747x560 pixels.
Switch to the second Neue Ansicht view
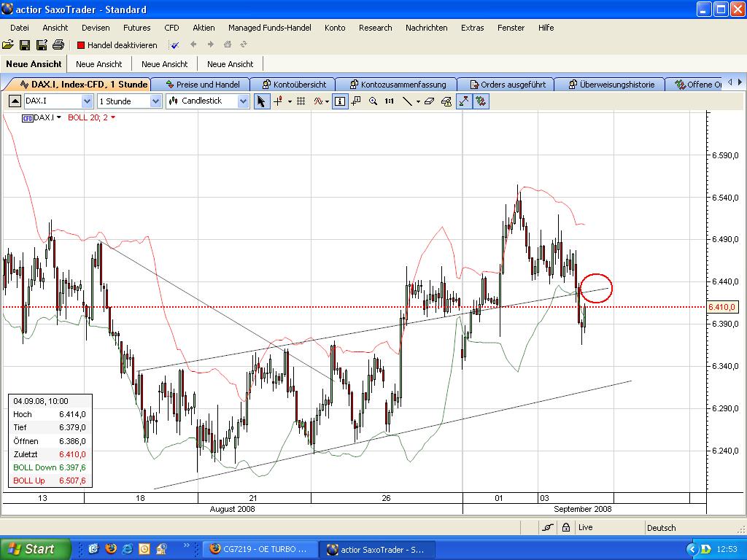click(x=98, y=64)
